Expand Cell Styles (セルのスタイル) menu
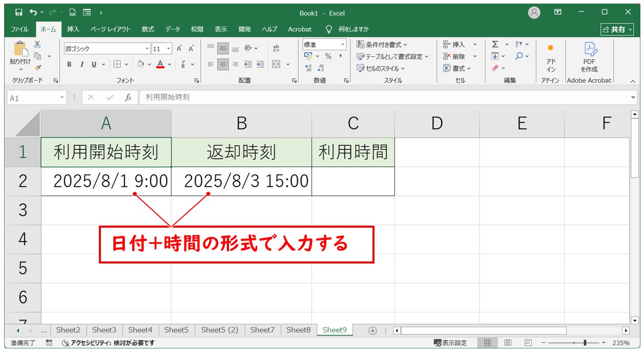 pos(381,68)
